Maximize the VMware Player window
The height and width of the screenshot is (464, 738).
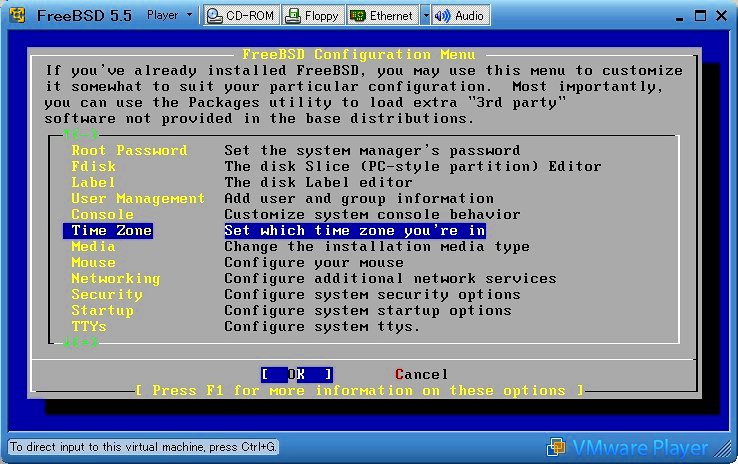tap(696, 16)
